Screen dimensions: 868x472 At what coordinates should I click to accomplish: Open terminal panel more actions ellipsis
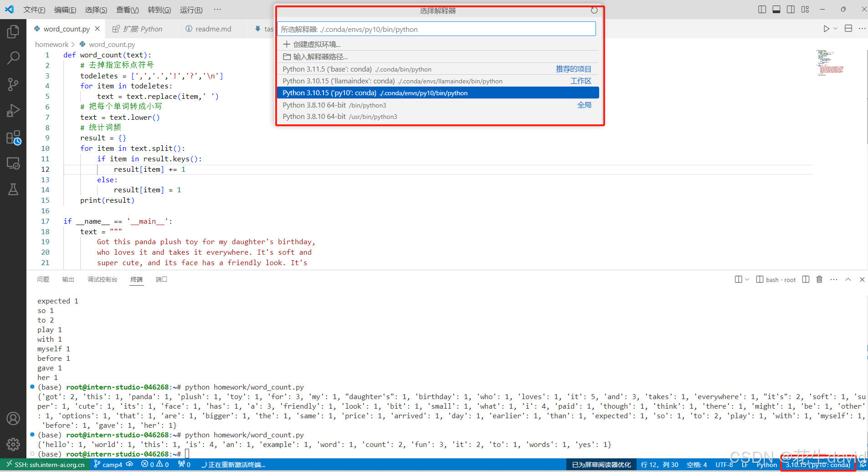tap(834, 279)
